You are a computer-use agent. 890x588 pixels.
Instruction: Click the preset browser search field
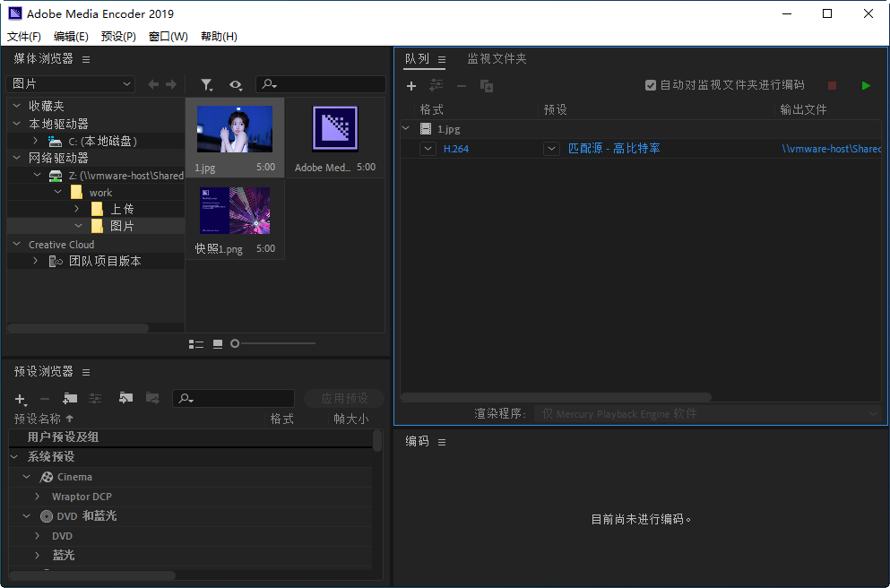pyautogui.click(x=233, y=399)
